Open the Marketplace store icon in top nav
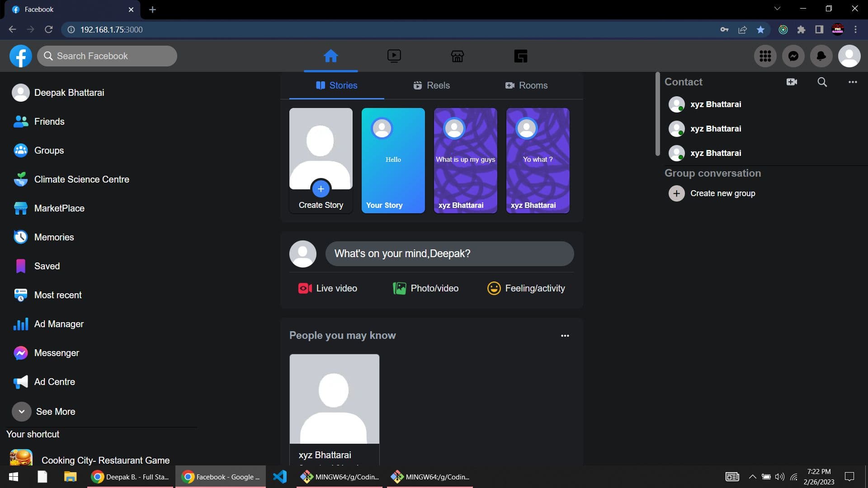The height and width of the screenshot is (488, 868). (457, 56)
